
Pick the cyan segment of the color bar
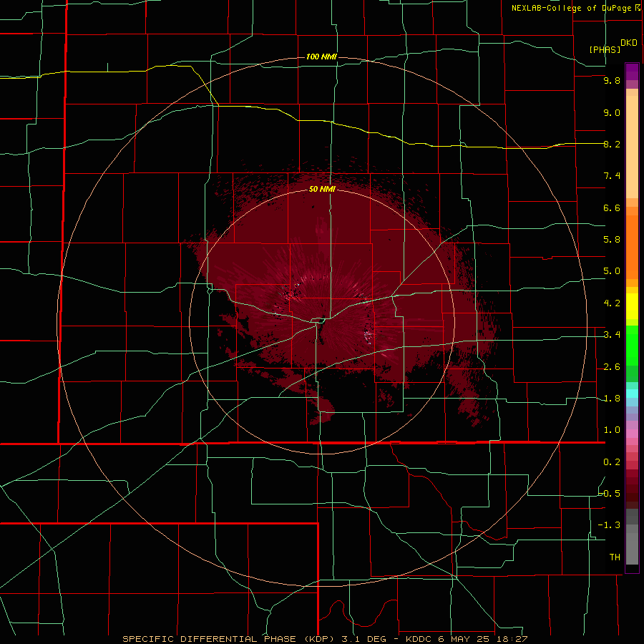pos(632,394)
